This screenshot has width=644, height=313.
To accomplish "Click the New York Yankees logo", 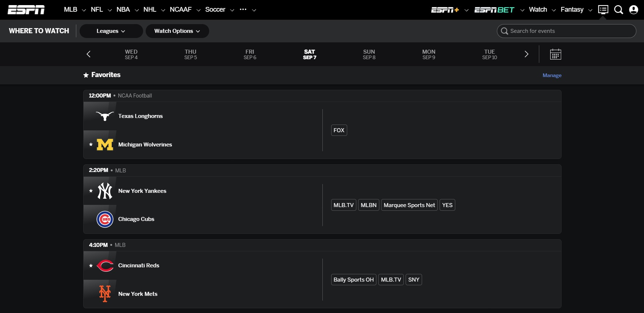I will coord(105,191).
